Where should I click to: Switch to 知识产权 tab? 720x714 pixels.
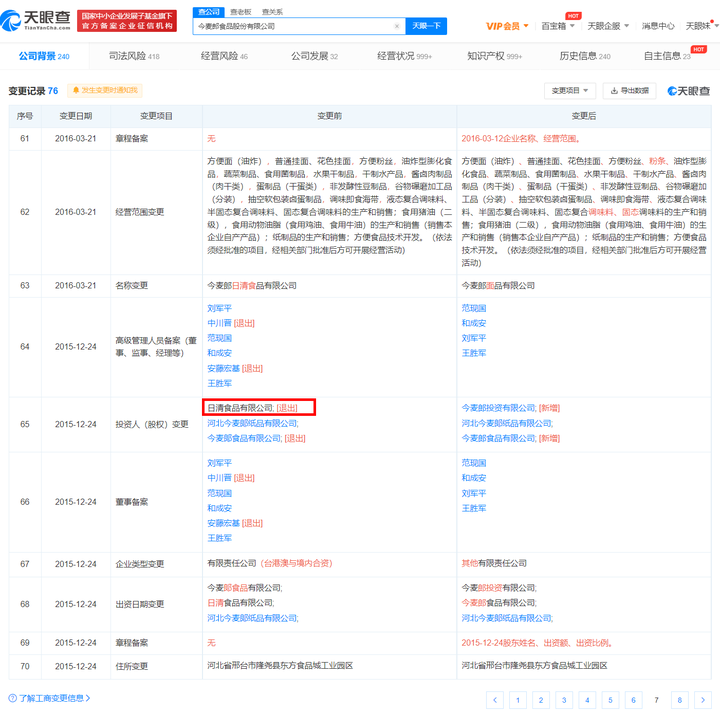click(495, 56)
